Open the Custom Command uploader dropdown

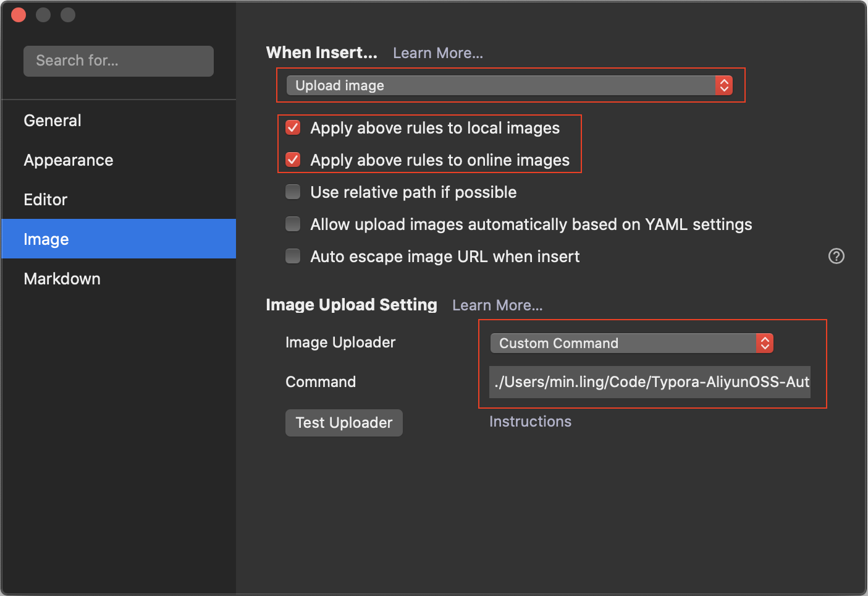click(631, 343)
